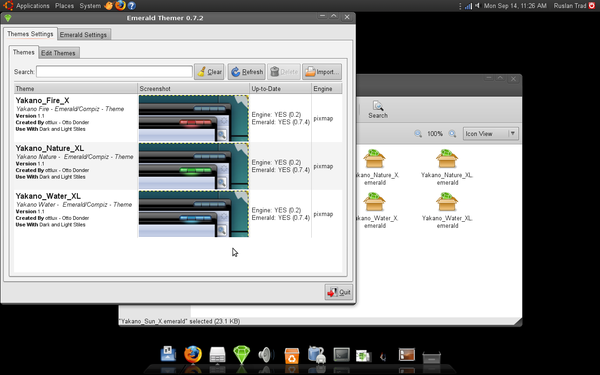Click the Yakano_Fire_X screenshot preview
The width and height of the screenshot is (600, 375).
[x=194, y=118]
